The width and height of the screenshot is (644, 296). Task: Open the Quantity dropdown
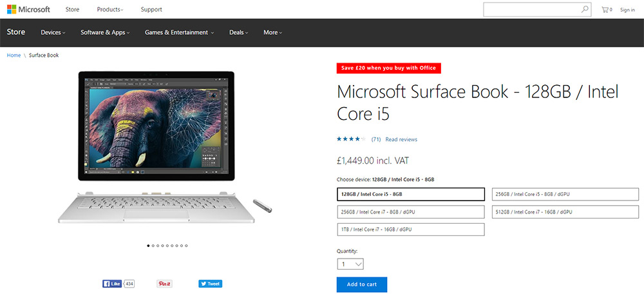pyautogui.click(x=350, y=264)
